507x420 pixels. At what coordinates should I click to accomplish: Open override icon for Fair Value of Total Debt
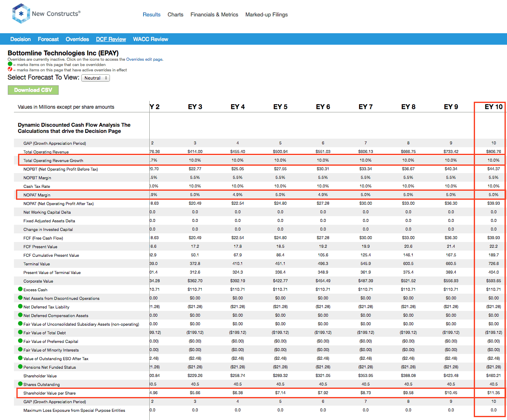click(20, 332)
